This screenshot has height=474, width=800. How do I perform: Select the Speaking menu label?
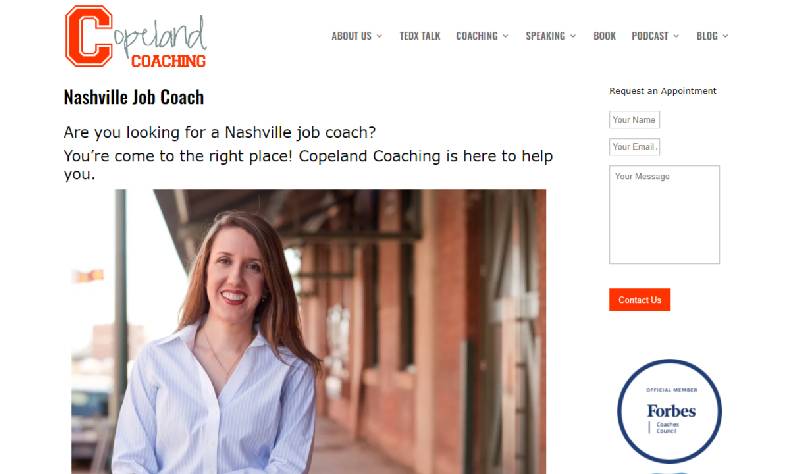[545, 36]
